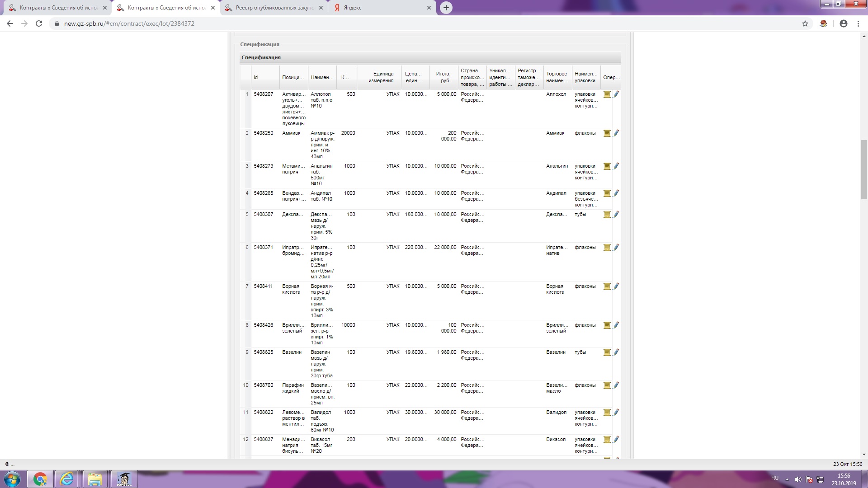Sort by the id column header
868x488 pixels.
tap(256, 77)
